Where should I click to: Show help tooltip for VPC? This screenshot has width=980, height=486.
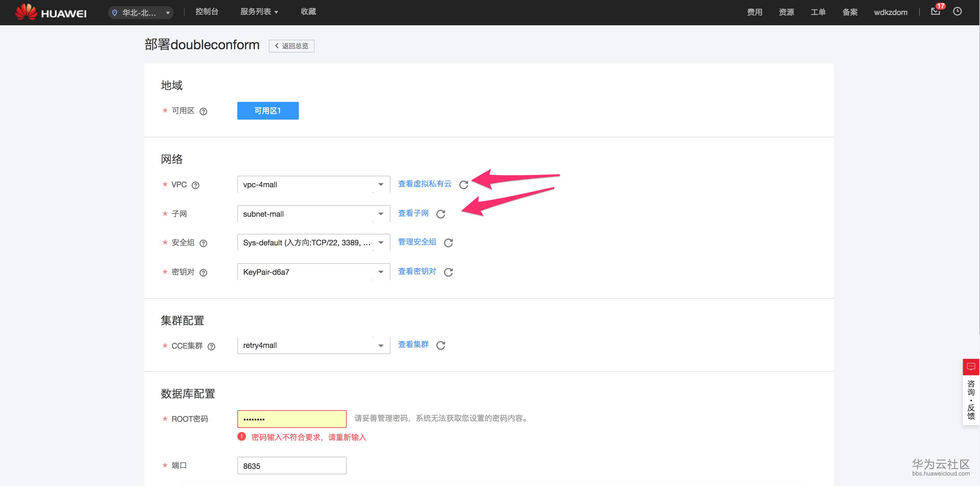[x=195, y=185]
